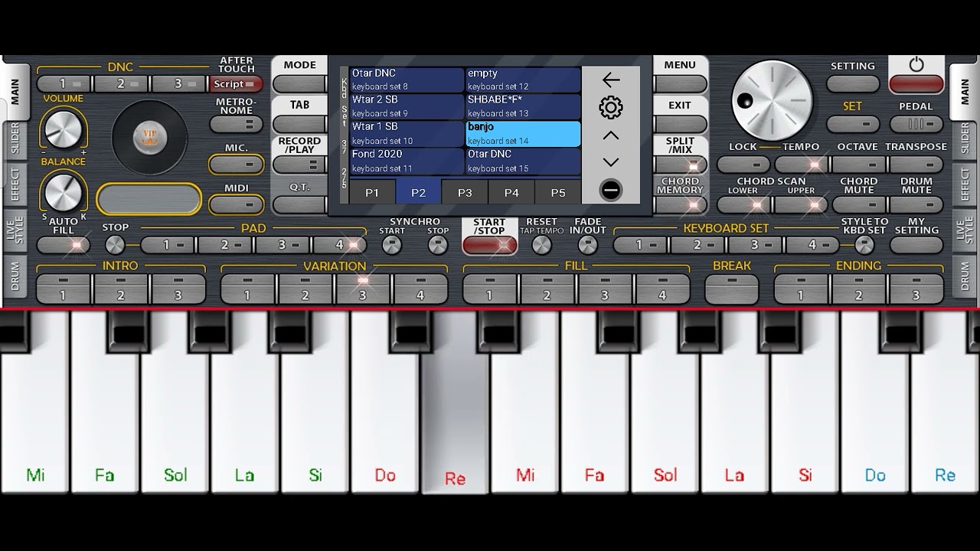This screenshot has height=551, width=980.
Task: Click the Balance knob
Action: tap(63, 191)
